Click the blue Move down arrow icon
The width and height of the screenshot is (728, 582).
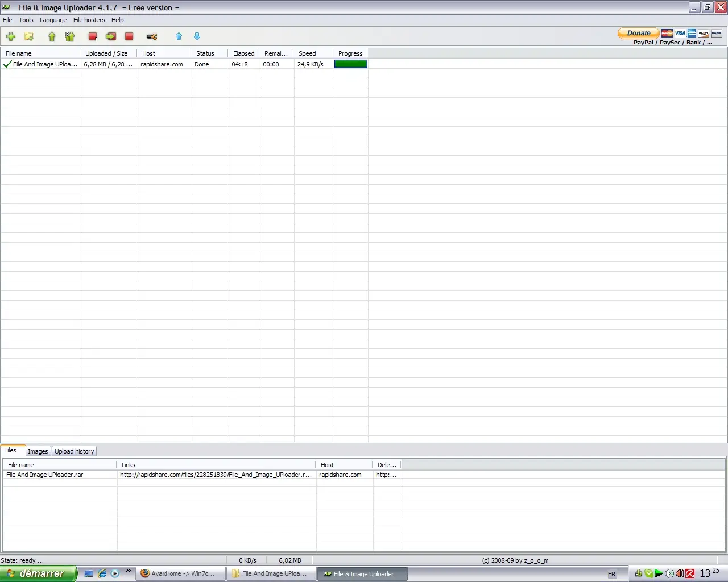197,36
